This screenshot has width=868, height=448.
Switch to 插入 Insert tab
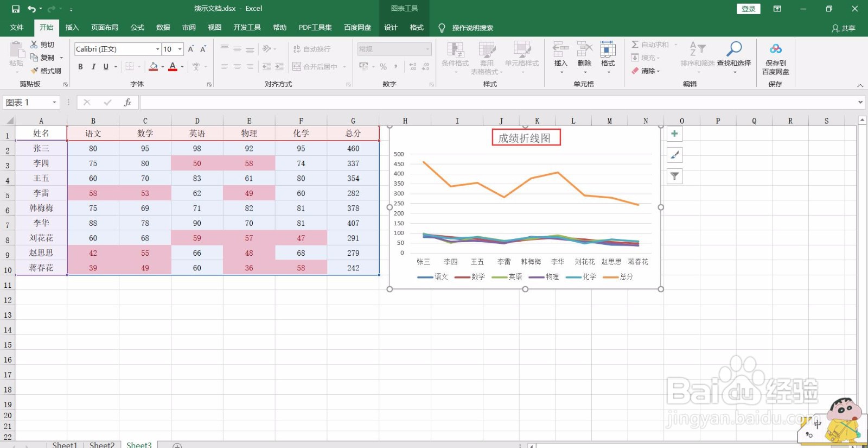point(72,28)
